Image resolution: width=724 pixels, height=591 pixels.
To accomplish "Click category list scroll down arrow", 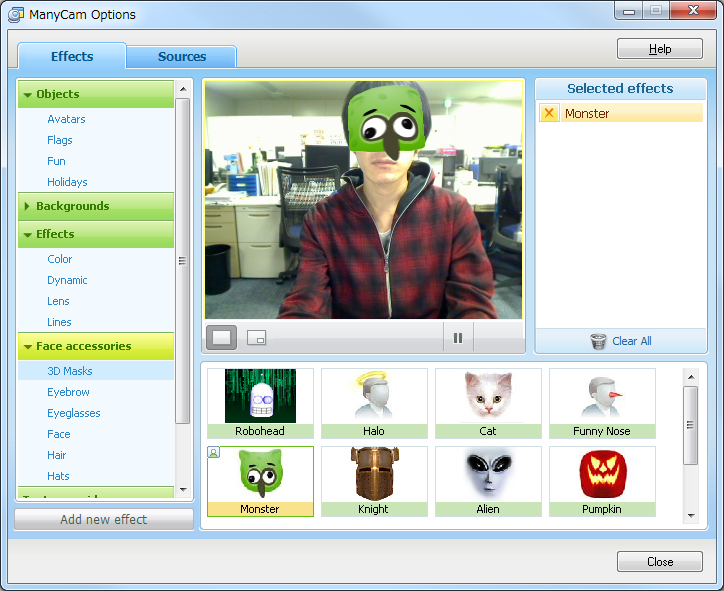I will point(183,489).
